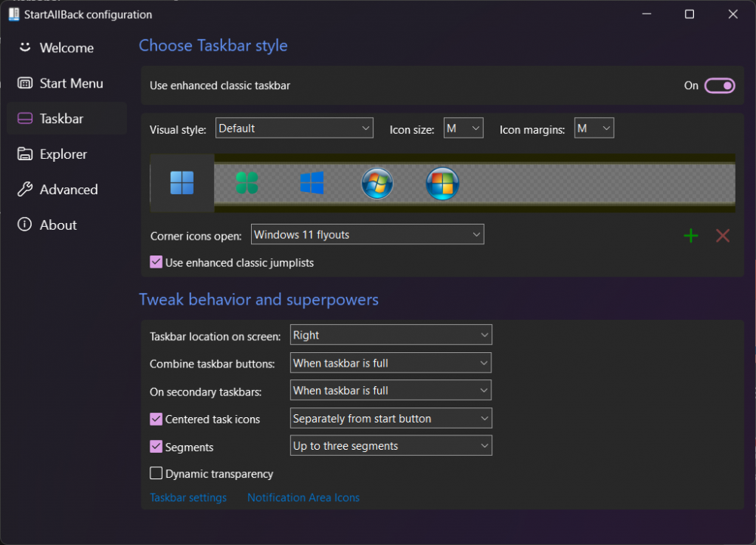Click the red X remove icon
Screen dimensions: 756x545
point(723,236)
